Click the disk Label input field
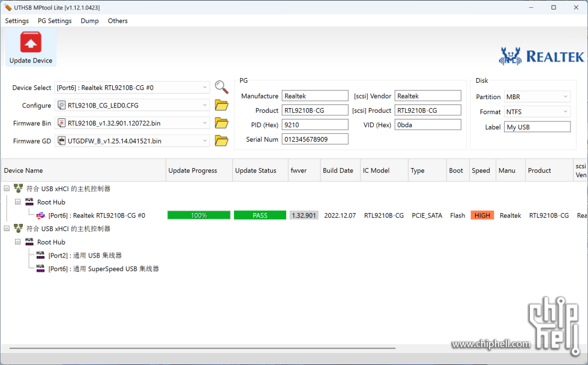The image size is (588, 365). tap(538, 127)
